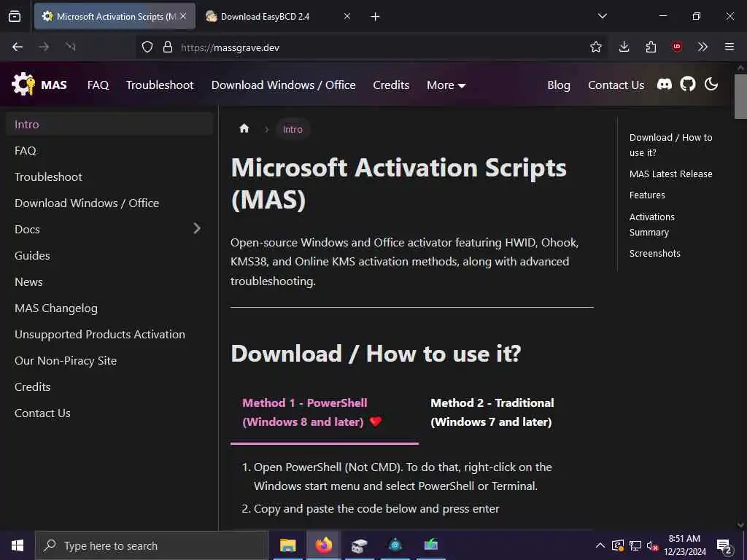Click the home breadcrumb icon
Viewport: 747px width, 560px height.
[x=244, y=128]
